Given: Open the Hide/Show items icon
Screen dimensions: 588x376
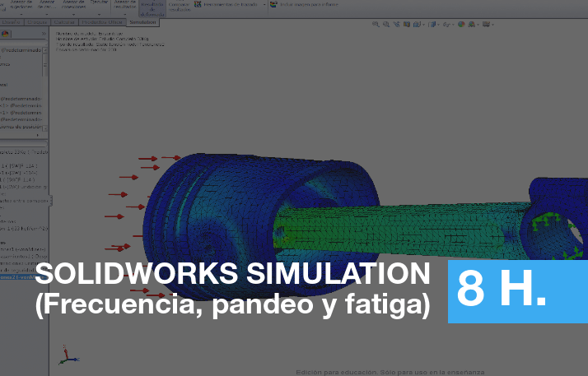Looking at the screenshot, I should coord(446,25).
